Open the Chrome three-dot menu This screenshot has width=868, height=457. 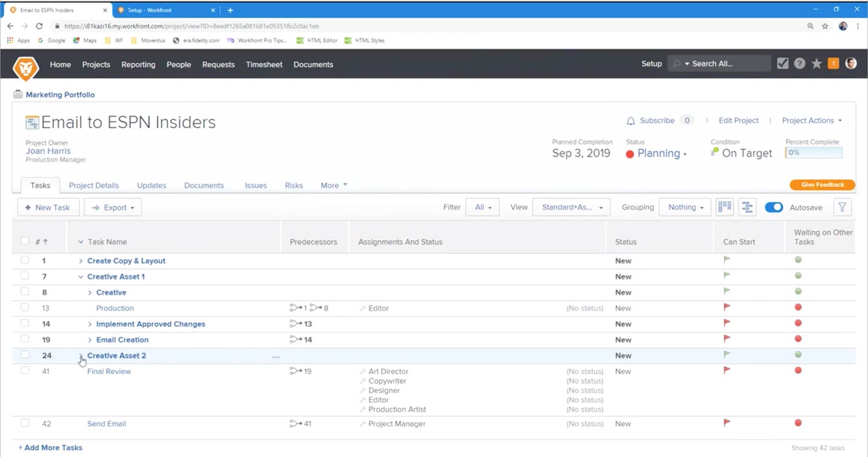pyautogui.click(x=858, y=26)
